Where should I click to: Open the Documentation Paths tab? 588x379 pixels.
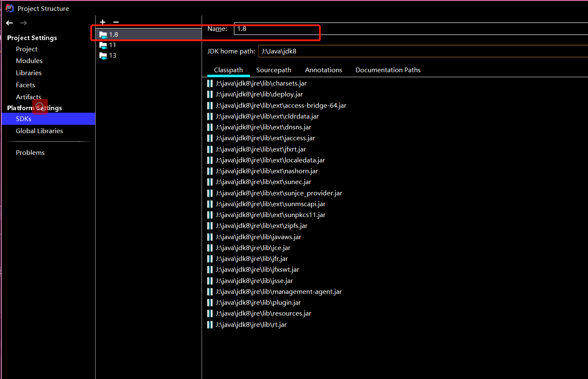[x=388, y=70]
